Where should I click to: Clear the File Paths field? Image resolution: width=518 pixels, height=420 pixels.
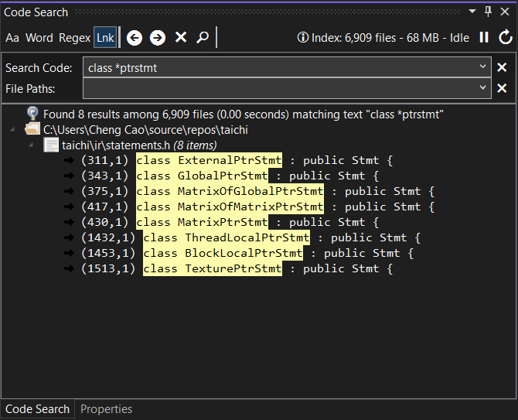point(502,88)
